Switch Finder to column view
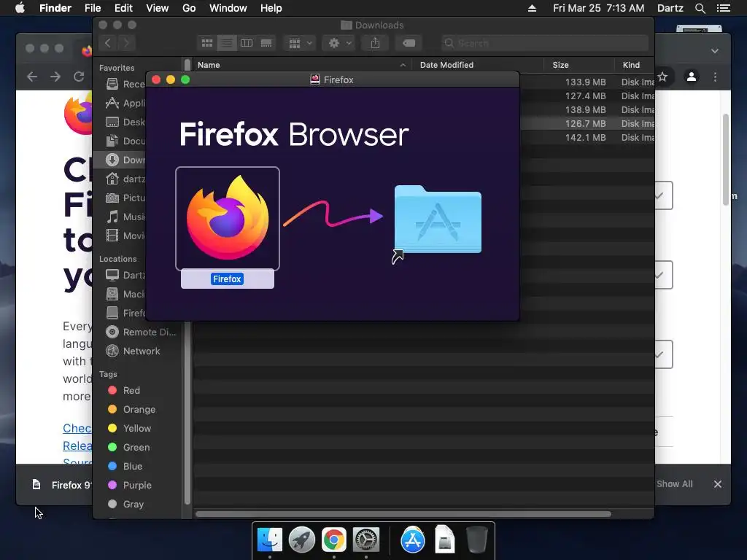 (x=247, y=43)
